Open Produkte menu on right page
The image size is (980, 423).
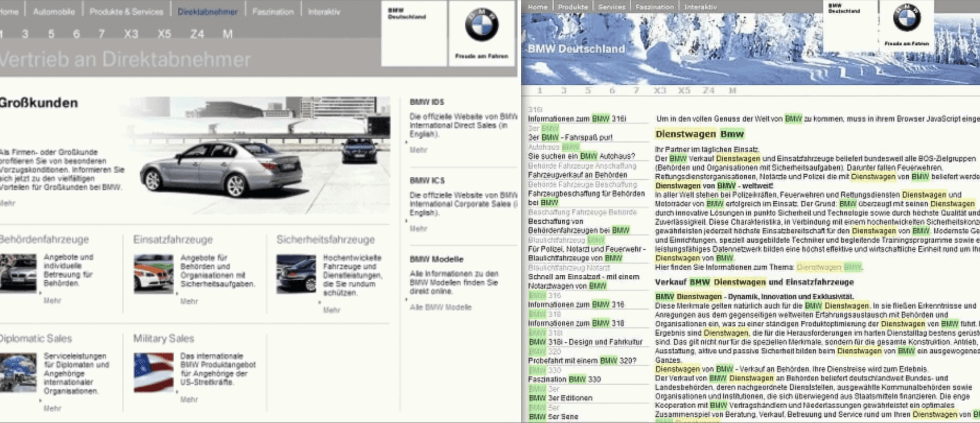click(573, 7)
